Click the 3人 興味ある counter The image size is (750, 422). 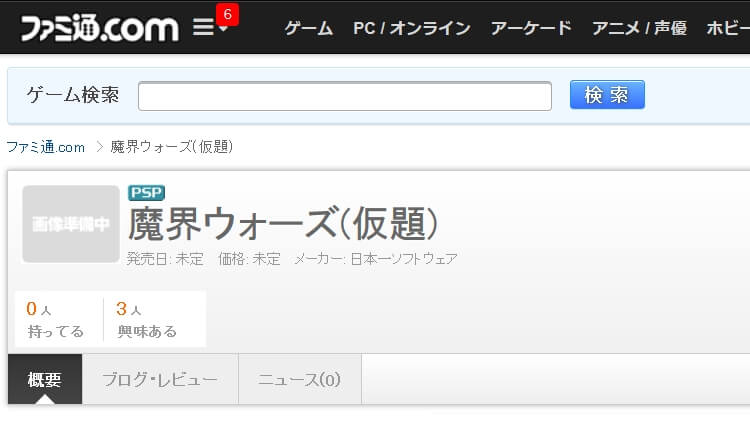[x=147, y=319]
